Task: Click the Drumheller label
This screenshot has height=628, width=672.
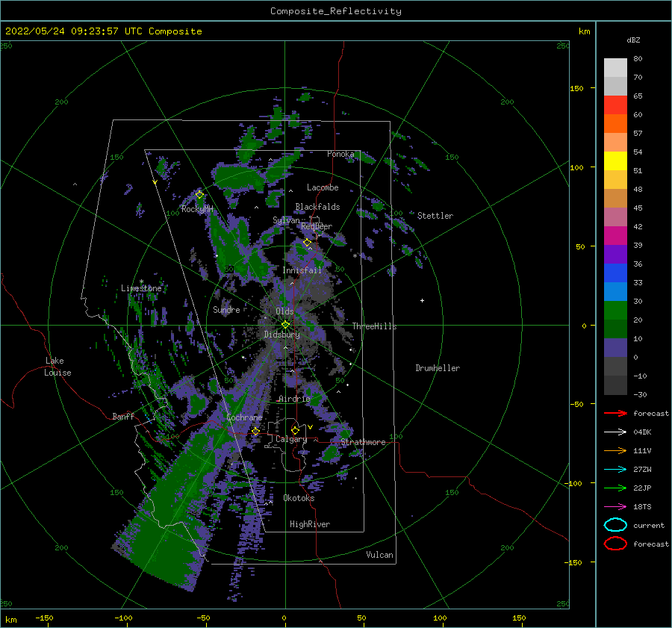Action: (x=438, y=368)
